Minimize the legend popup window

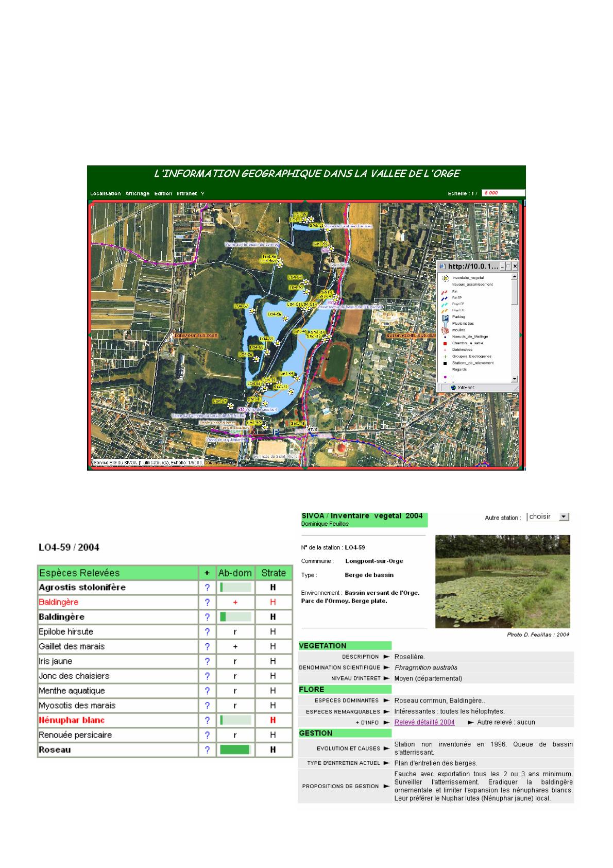point(502,266)
